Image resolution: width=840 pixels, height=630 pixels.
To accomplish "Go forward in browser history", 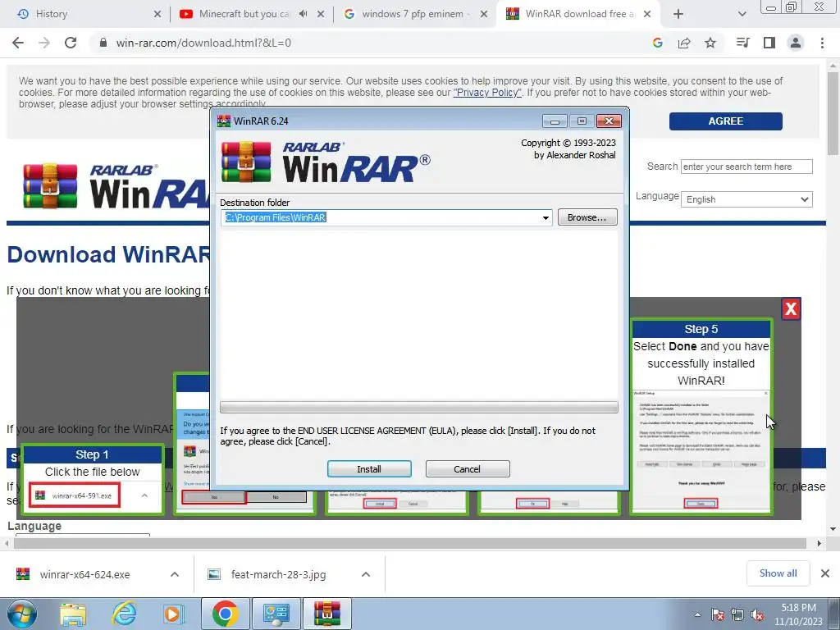I will point(44,43).
